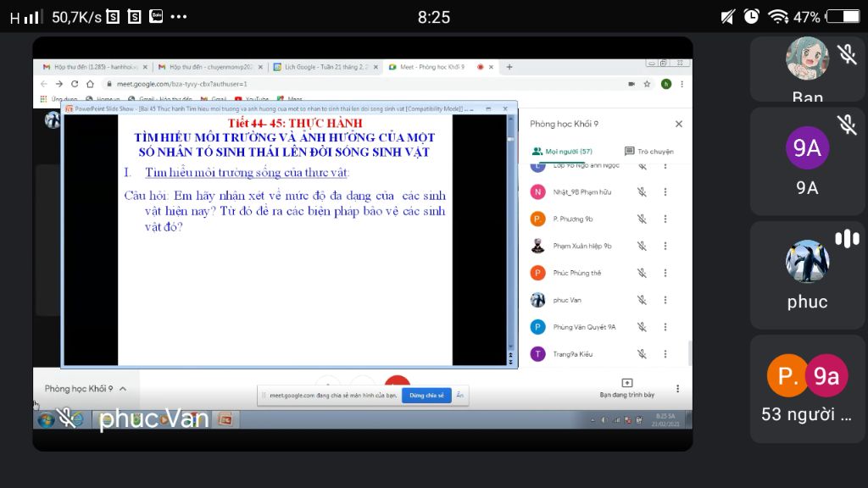Click the volume icon in system tray
Viewport: 868px width, 488px height.
(x=604, y=420)
